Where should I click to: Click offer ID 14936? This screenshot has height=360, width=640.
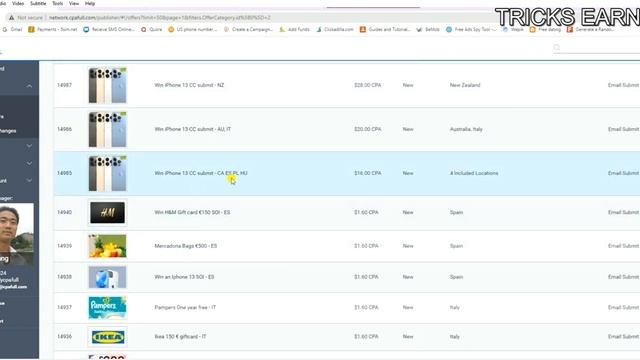(x=64, y=337)
